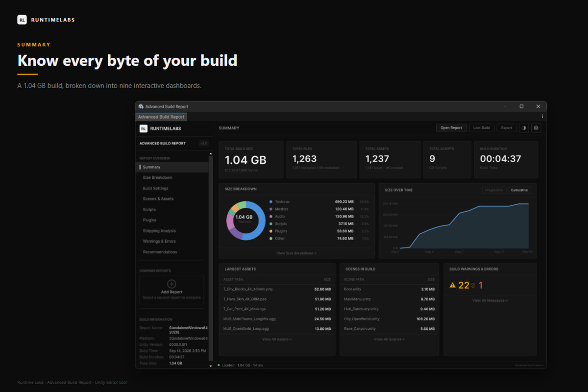Click the pink Audio legend swatch
Screen dimensions: 588x392
(271, 217)
